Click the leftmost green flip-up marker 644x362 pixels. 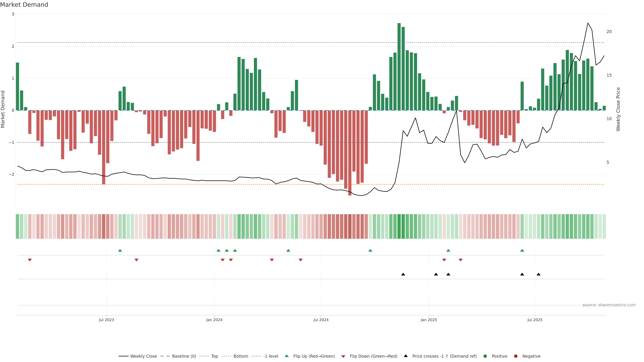coord(120,250)
